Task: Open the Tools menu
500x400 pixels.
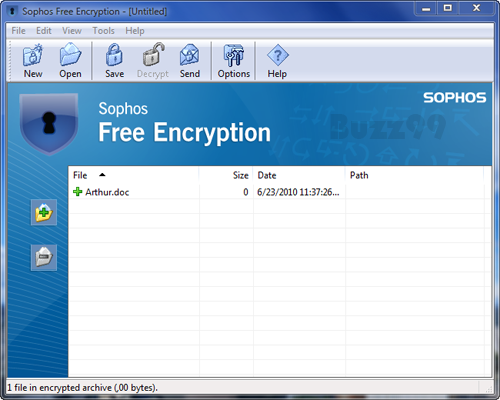Action: pyautogui.click(x=103, y=31)
